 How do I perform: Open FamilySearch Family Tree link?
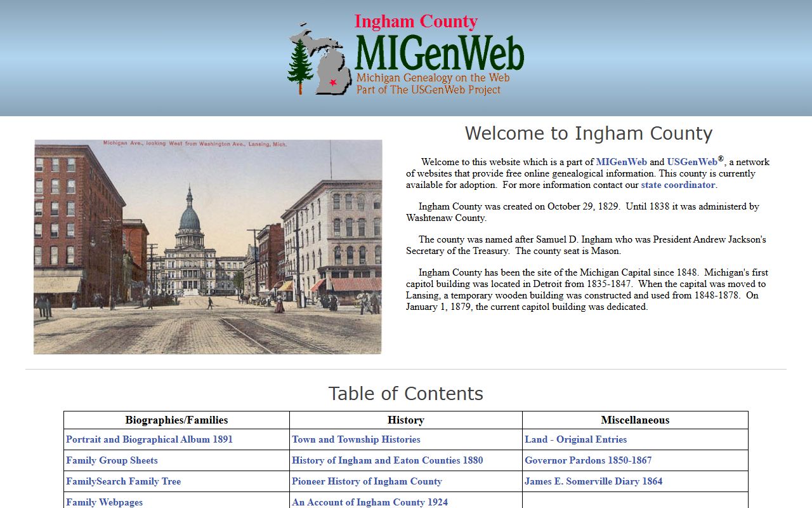pos(123,481)
